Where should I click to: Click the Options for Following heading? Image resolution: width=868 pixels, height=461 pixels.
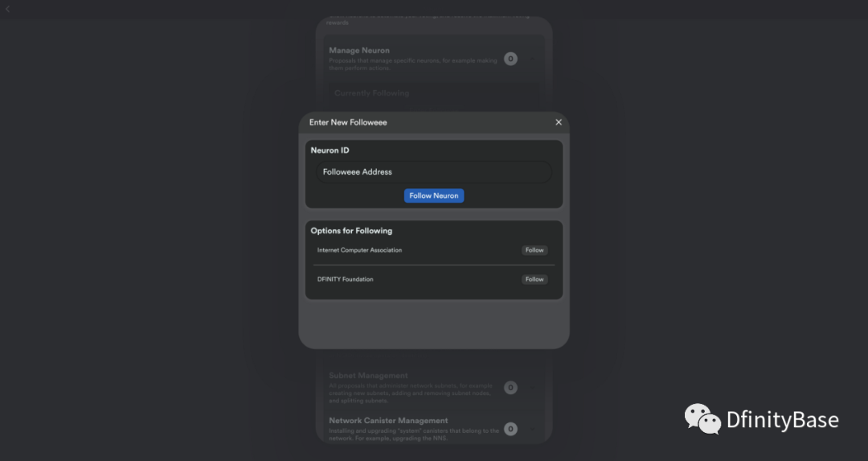tap(351, 230)
